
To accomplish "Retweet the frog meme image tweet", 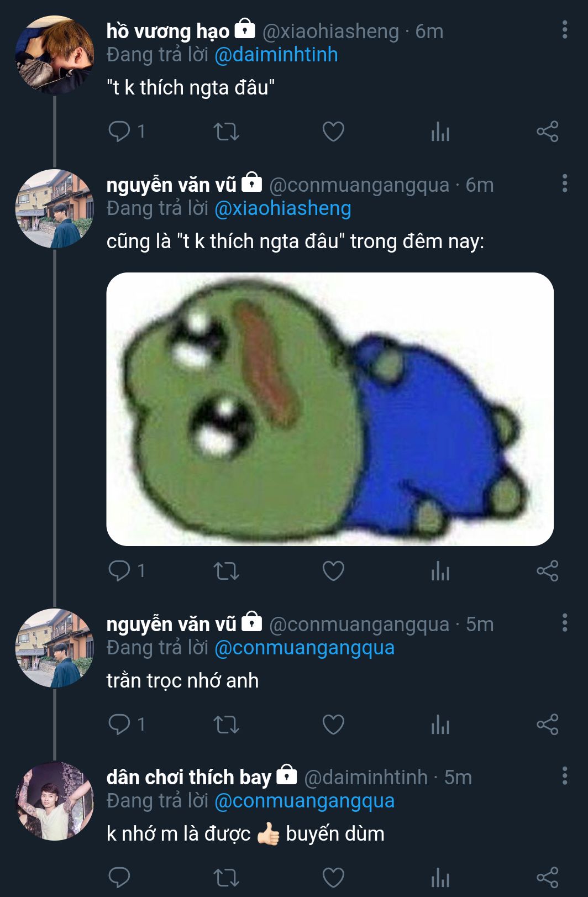I will coord(226,571).
